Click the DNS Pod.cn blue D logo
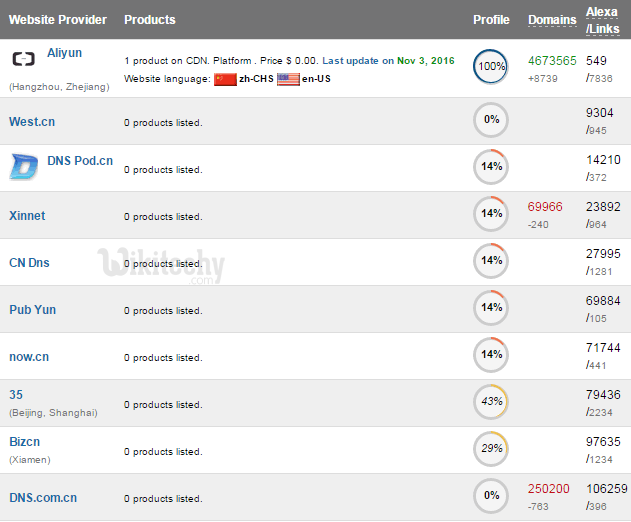631x522 pixels. pyautogui.click(x=24, y=166)
